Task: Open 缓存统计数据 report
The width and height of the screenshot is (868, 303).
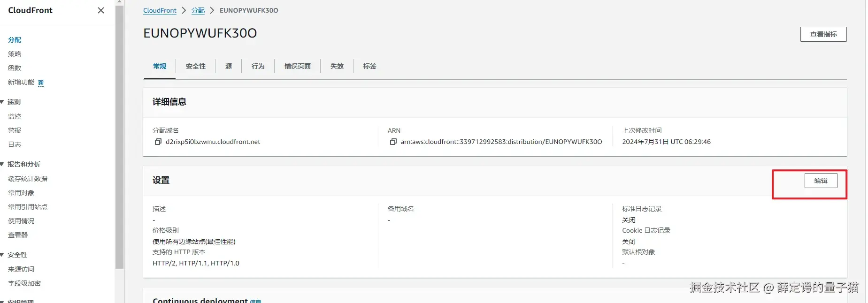Action: click(28, 179)
